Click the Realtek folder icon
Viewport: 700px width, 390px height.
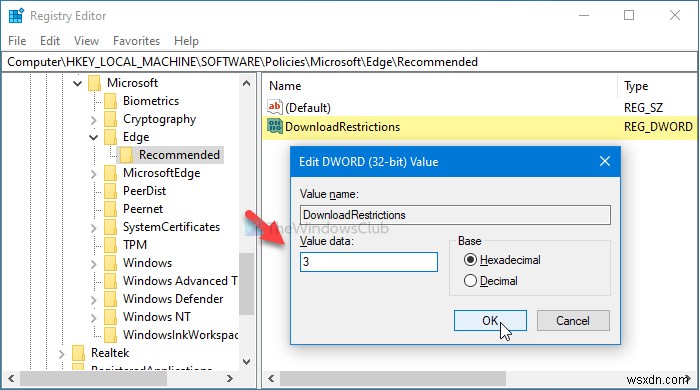click(79, 353)
